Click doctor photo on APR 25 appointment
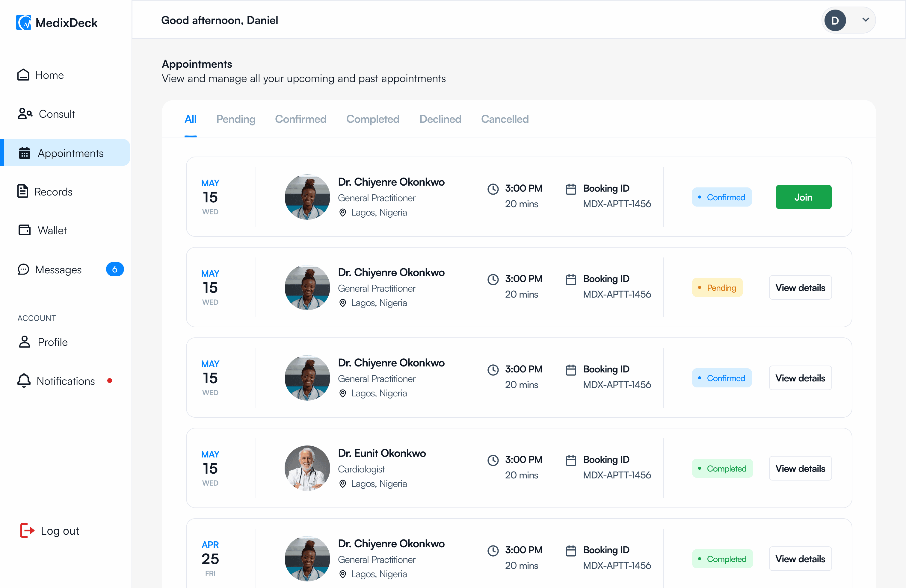906x588 pixels. [x=307, y=559]
